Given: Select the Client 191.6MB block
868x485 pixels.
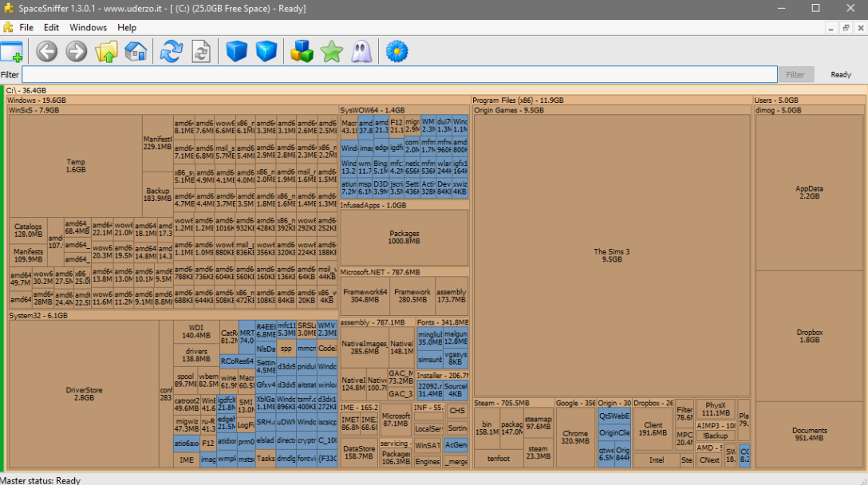Looking at the screenshot, I should point(653,429).
